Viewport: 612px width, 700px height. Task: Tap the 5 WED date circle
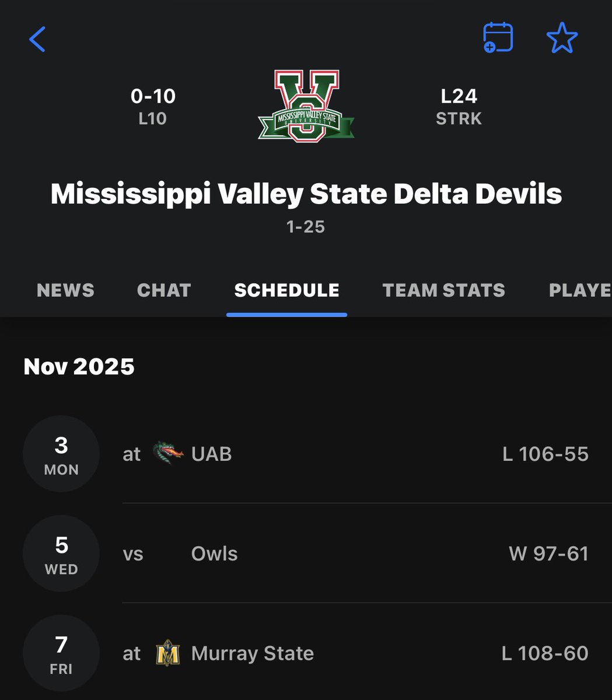61,554
